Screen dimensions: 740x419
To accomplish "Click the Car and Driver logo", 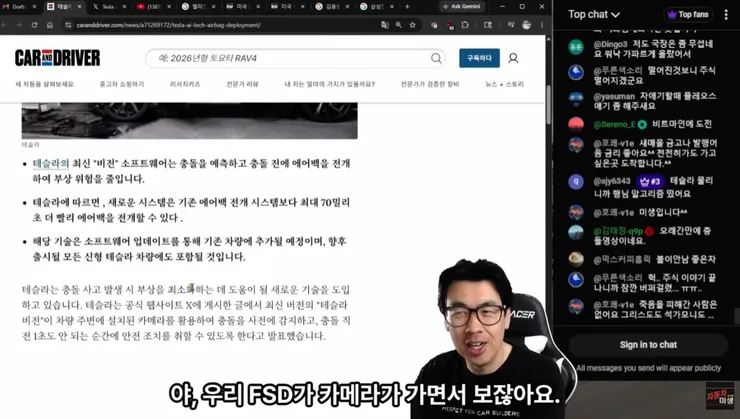I will click(58, 58).
